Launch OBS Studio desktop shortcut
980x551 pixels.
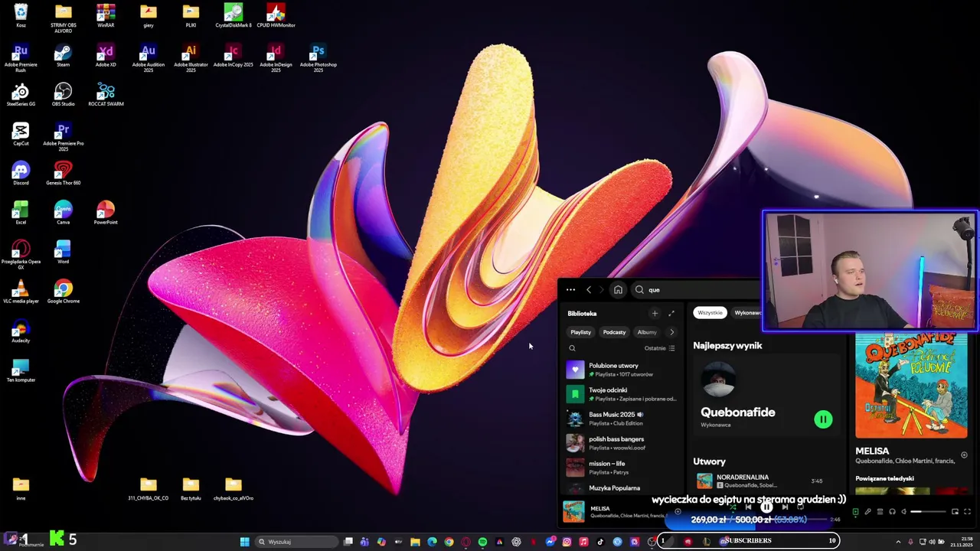(64, 95)
